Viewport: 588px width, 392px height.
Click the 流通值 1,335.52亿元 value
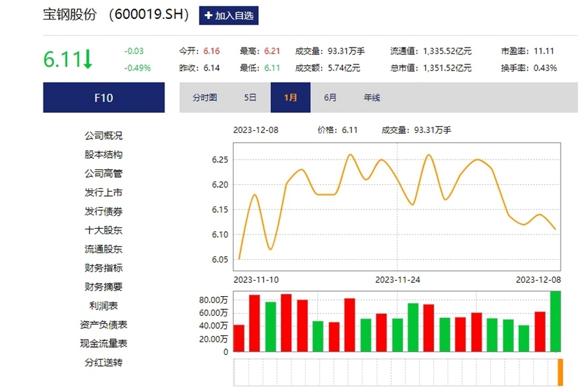pos(447,51)
